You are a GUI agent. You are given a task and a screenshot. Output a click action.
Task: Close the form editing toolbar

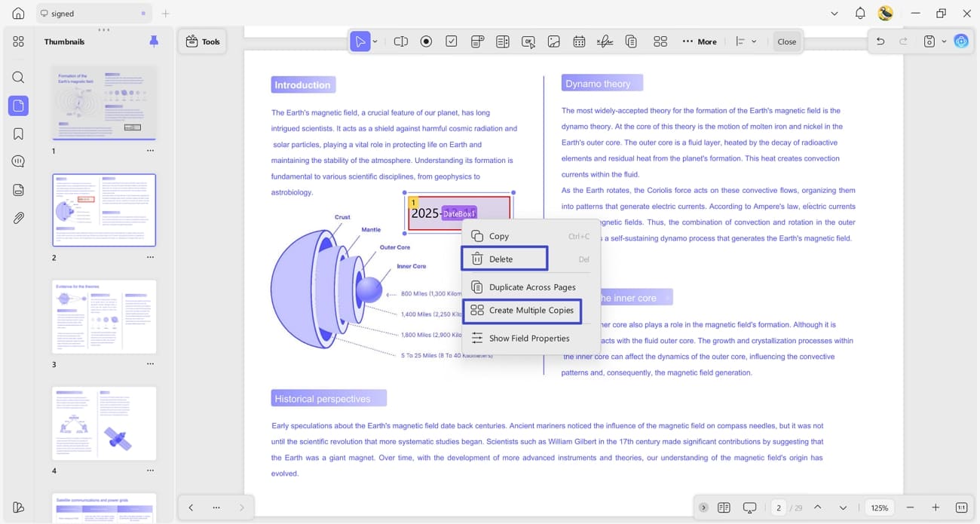point(786,41)
